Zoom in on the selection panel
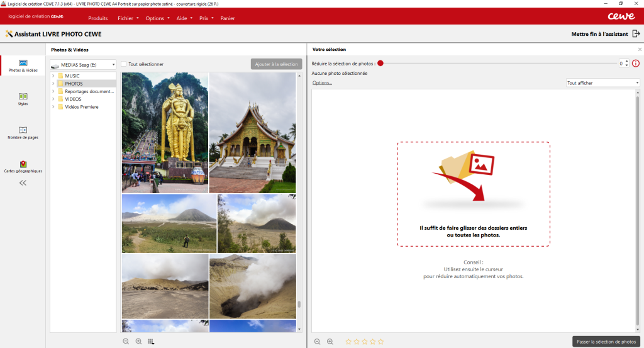 [330, 341]
